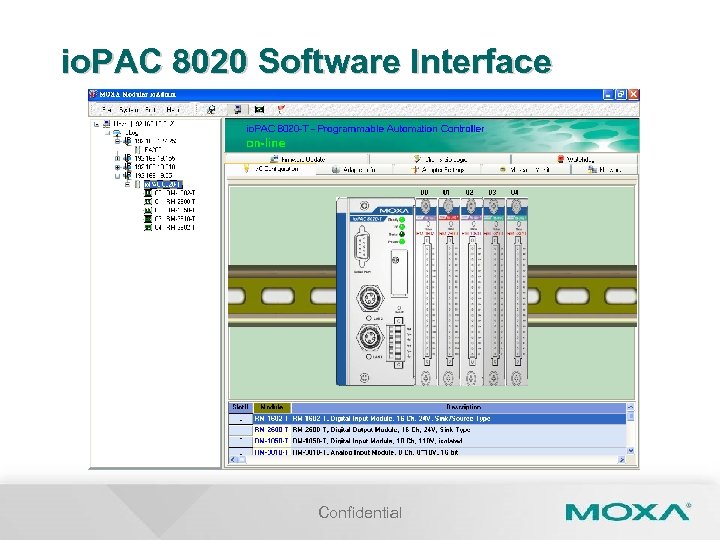Image resolution: width=720 pixels, height=540 pixels.
Task: Click the module table scroll left arrow
Action: (233, 460)
